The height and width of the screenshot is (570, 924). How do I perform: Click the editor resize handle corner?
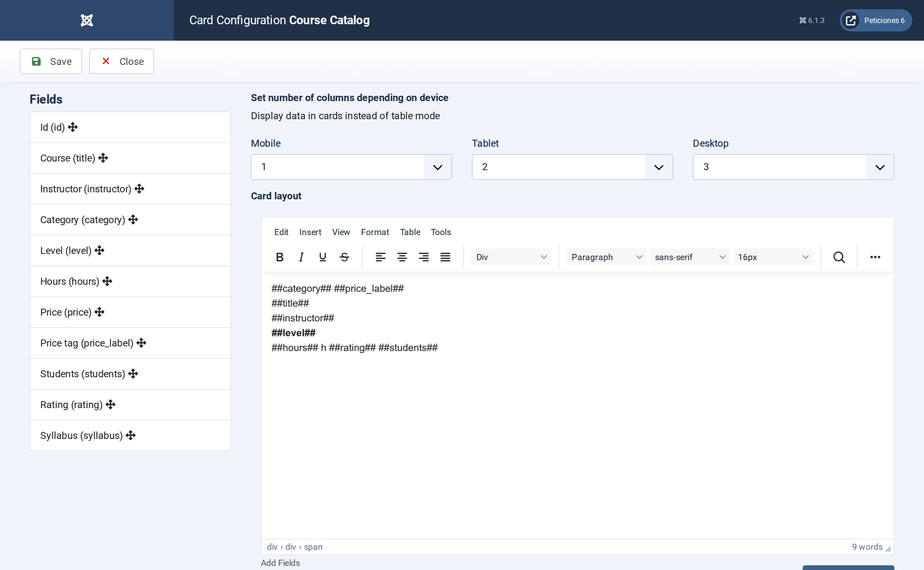(x=888, y=549)
